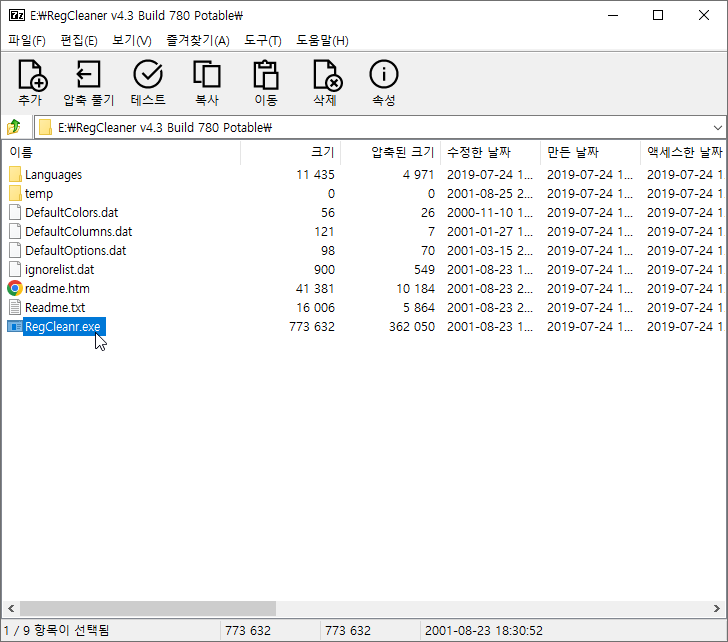Select DefaultOptions.dat file name

[75, 251]
